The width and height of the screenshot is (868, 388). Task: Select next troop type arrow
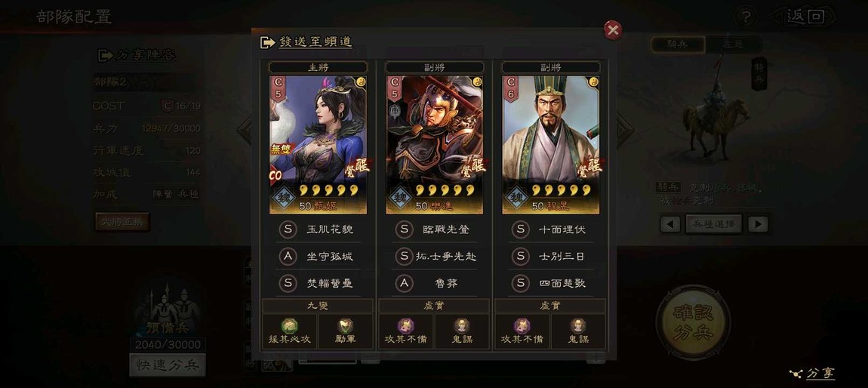coord(758,224)
